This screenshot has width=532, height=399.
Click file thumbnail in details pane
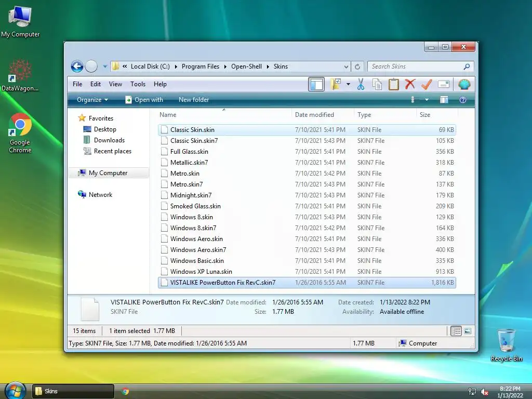pos(90,309)
